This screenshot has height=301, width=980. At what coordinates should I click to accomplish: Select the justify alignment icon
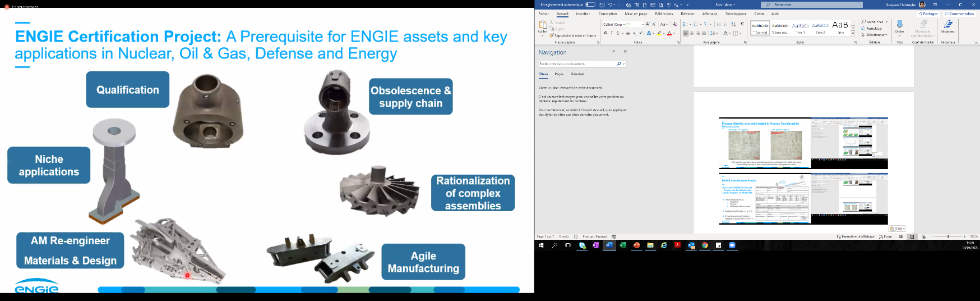[704, 33]
